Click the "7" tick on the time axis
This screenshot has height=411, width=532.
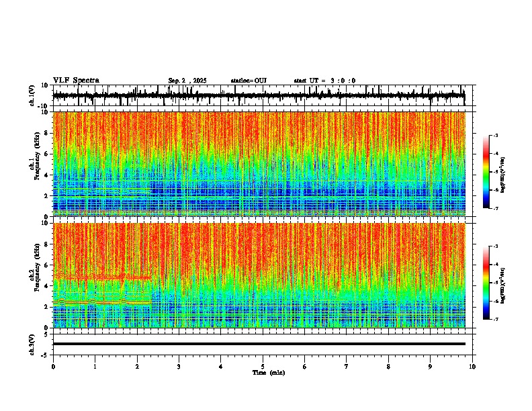click(x=347, y=367)
